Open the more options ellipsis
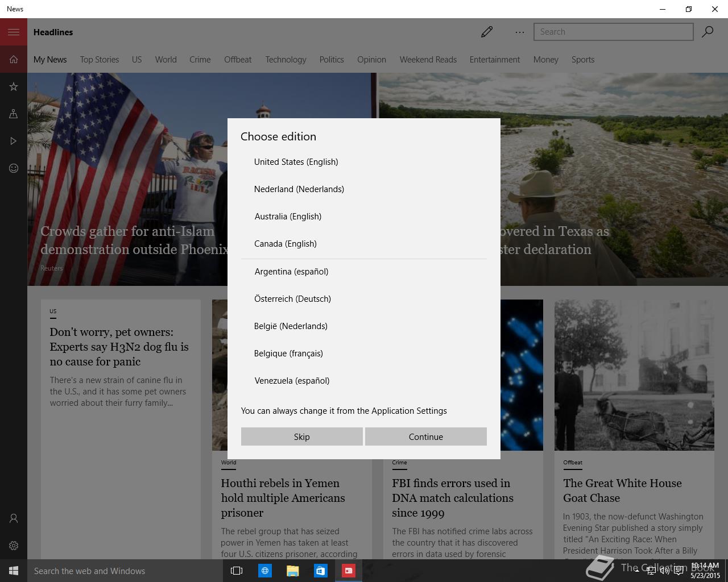The image size is (728, 582). [520, 32]
